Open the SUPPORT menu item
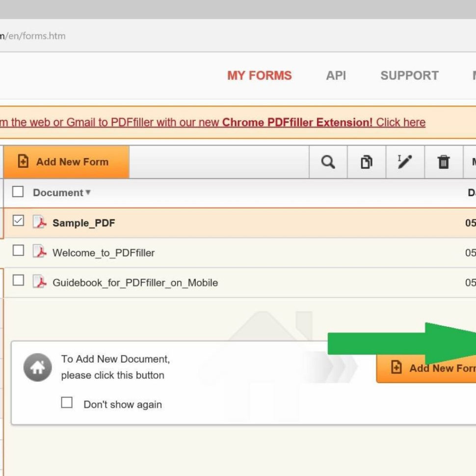Screen dimensions: 476x476 [410, 76]
